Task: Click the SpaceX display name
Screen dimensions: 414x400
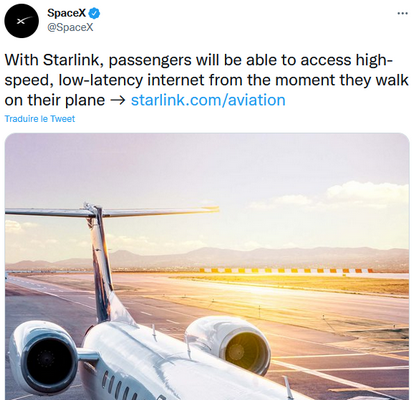Action: 67,13
